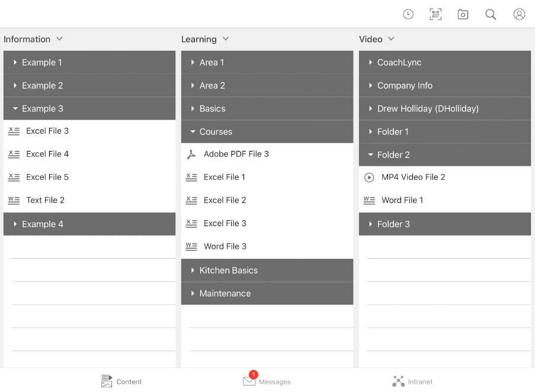Click the Word File 3 document icon
The image size is (535, 392).
click(191, 246)
